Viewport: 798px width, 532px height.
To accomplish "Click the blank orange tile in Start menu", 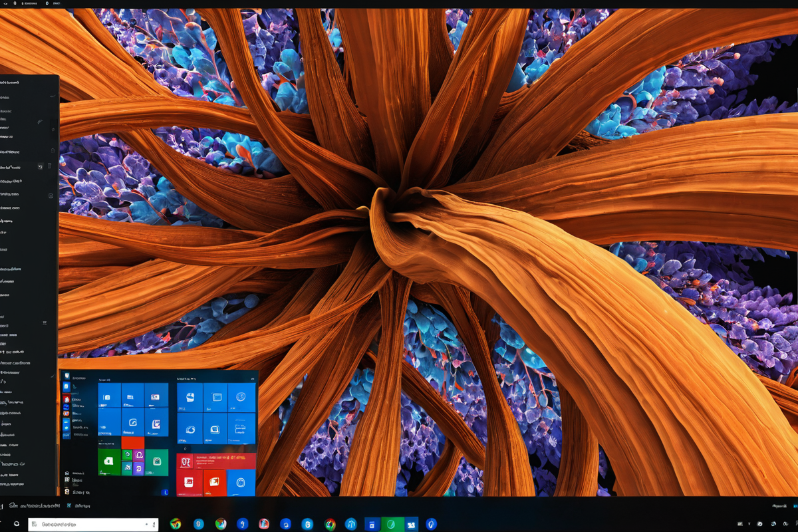I will pyautogui.click(x=132, y=442).
